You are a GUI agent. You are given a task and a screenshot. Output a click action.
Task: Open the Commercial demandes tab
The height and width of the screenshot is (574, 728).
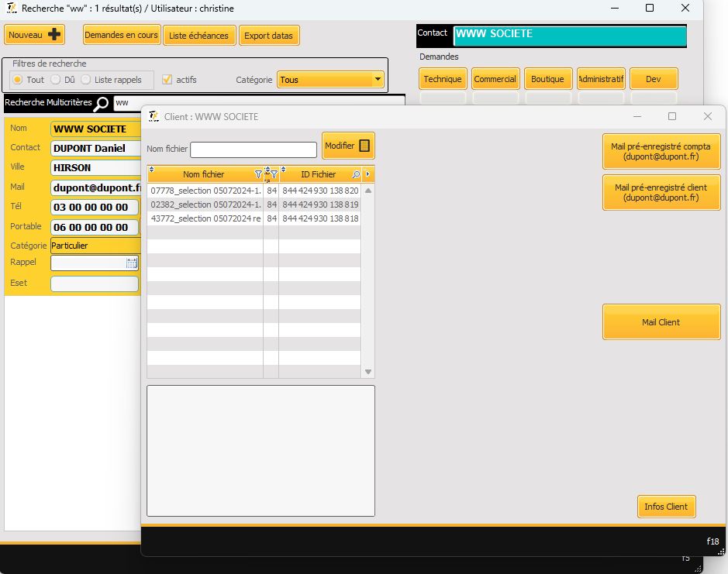[x=495, y=79]
